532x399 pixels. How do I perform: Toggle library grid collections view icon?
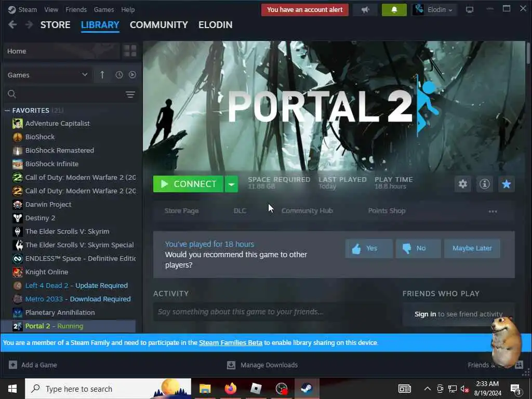pyautogui.click(x=130, y=51)
